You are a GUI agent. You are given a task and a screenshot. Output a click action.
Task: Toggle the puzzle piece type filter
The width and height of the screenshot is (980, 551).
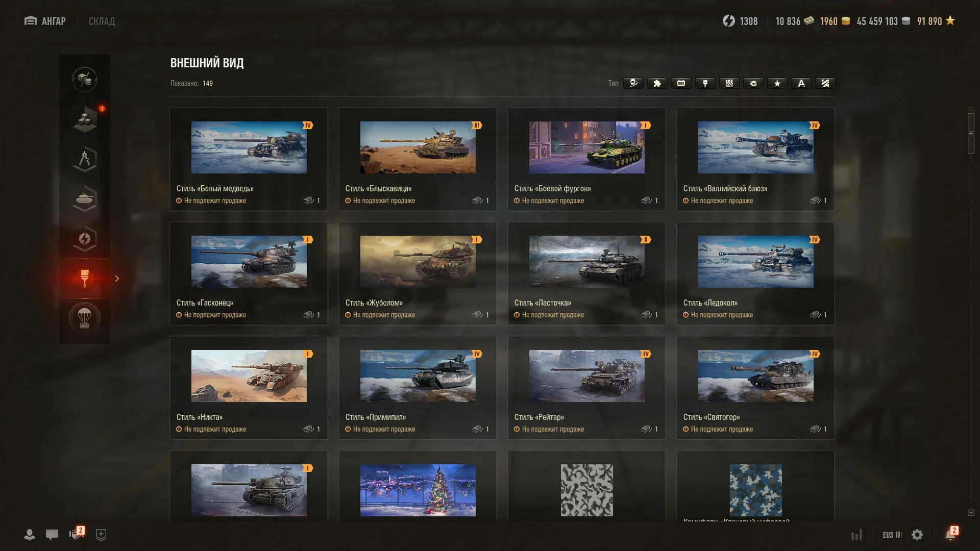pyautogui.click(x=657, y=83)
